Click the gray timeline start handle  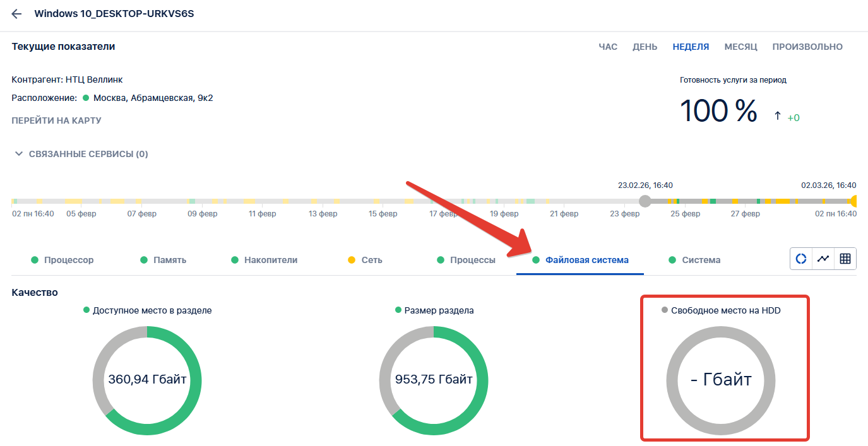click(645, 201)
